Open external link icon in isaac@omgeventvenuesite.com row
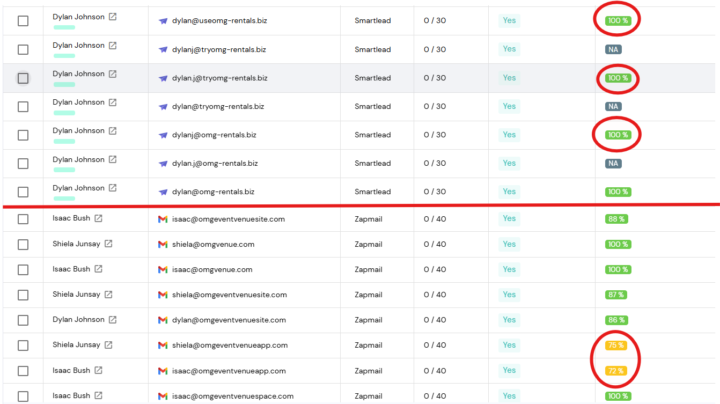Screen dimensions: 720x404 (98, 219)
